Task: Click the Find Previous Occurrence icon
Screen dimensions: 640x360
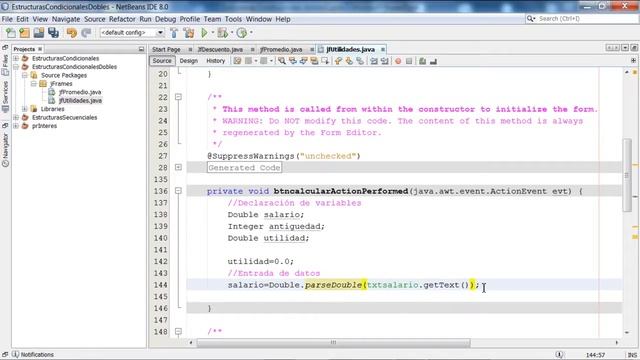Action: click(x=293, y=61)
